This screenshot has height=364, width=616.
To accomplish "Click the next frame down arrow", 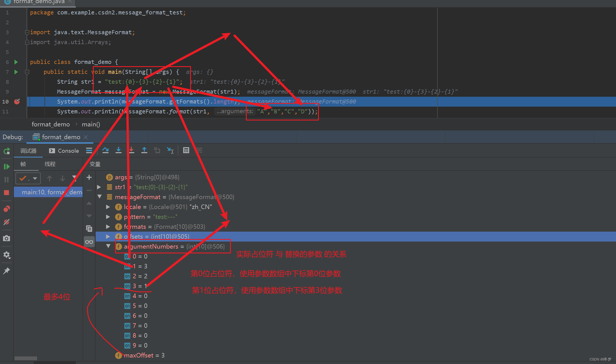I will pyautogui.click(x=63, y=178).
